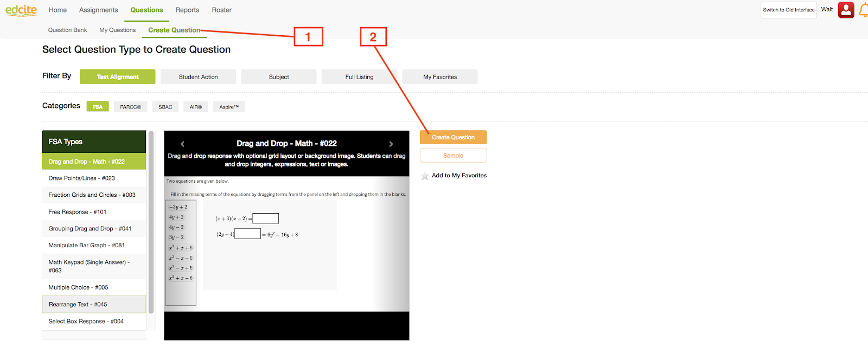Open the Home menu
Screen dimensions: 868x353
(x=58, y=10)
